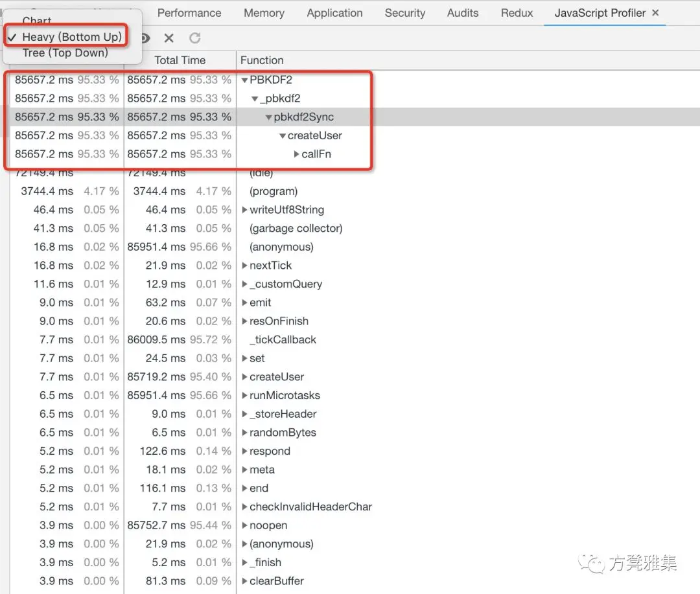
Task: Expand the randomBytes row
Action: (x=244, y=433)
